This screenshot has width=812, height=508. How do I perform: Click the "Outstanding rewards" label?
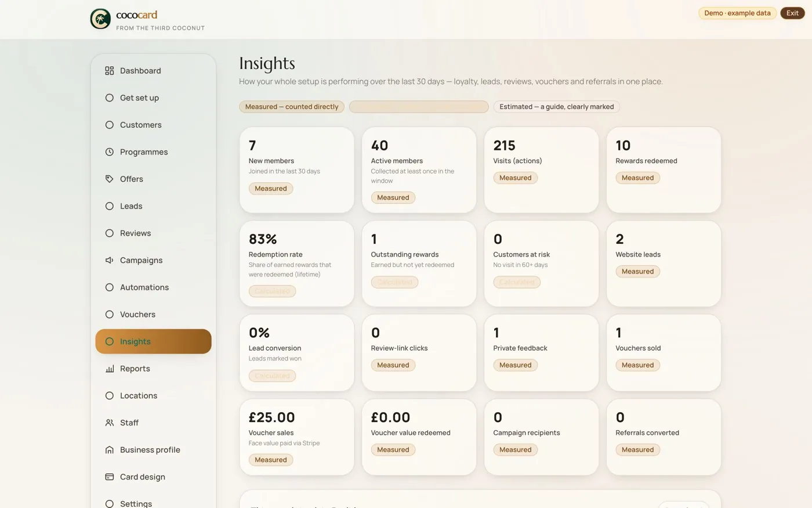pos(405,254)
